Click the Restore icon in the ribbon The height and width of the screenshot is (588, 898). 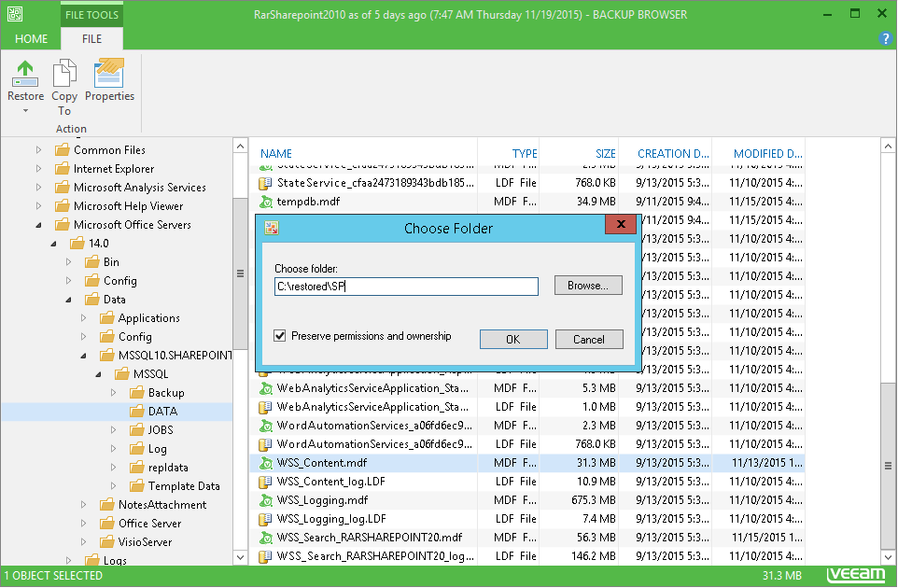click(x=25, y=74)
